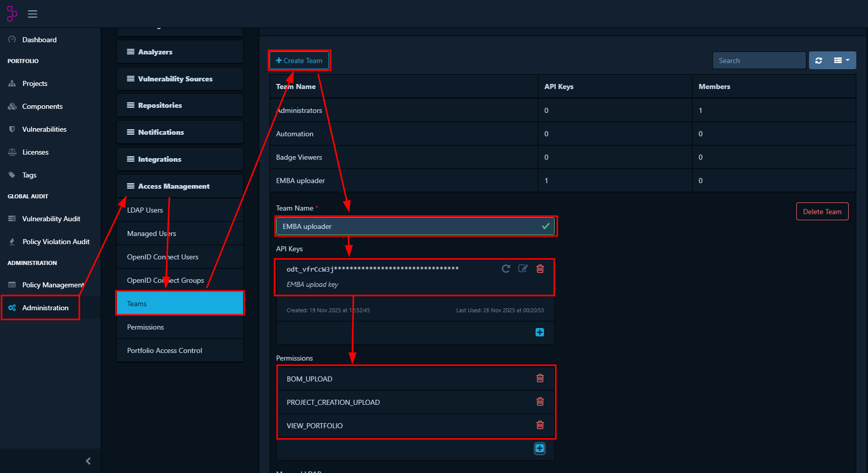Screen dimensions: 868x473
Task: Remove the PROJECT_CREATION_UPLOAD permission
Action: pos(540,402)
